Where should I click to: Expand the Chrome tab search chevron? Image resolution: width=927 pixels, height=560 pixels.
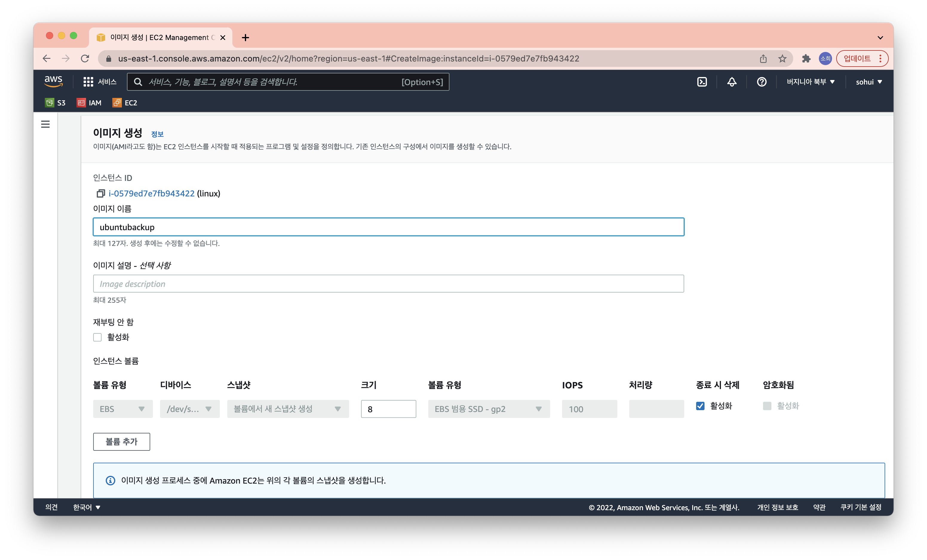point(880,38)
